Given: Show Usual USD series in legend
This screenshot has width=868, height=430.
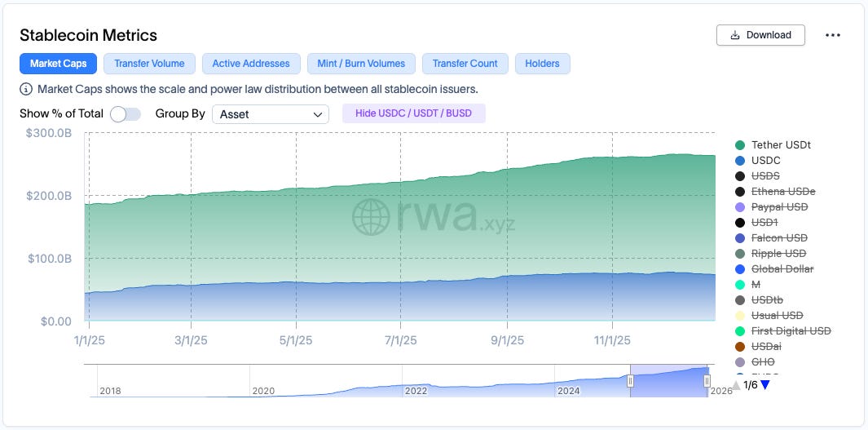Looking at the screenshot, I should point(769,316).
